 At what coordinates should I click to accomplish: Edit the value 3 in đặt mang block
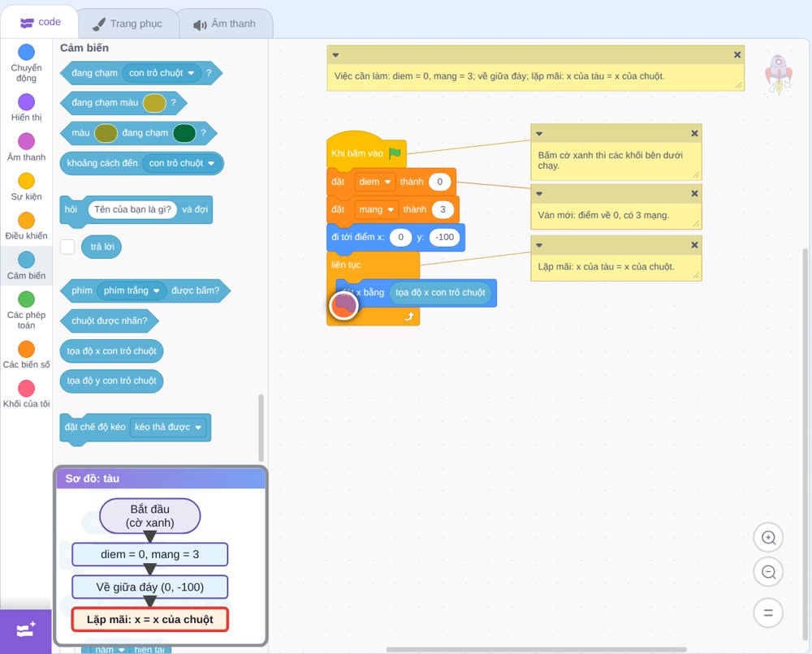(443, 209)
